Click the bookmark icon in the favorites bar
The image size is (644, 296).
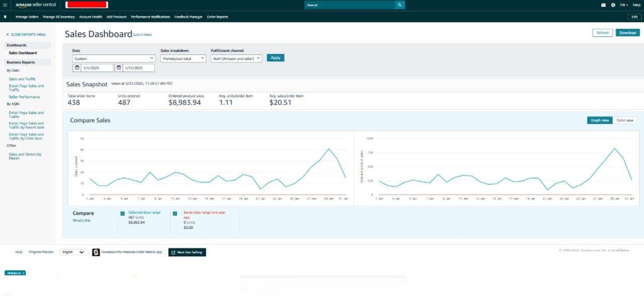(5, 17)
